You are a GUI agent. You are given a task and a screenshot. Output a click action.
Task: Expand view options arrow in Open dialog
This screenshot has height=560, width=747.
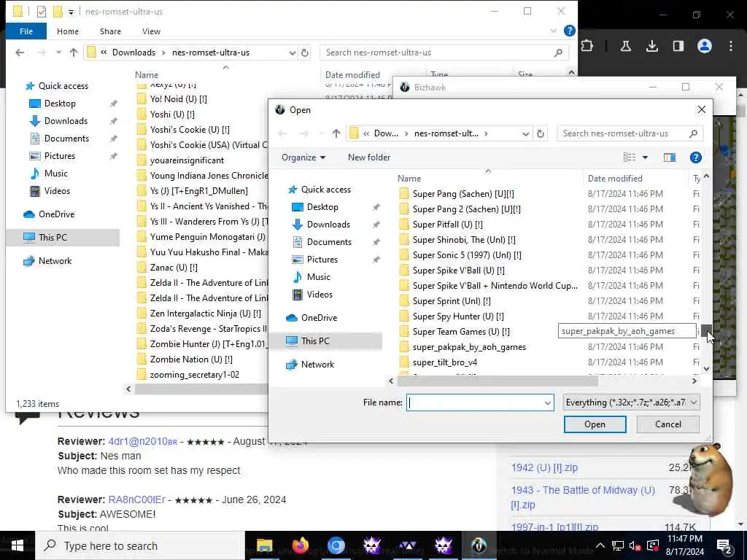[645, 157]
